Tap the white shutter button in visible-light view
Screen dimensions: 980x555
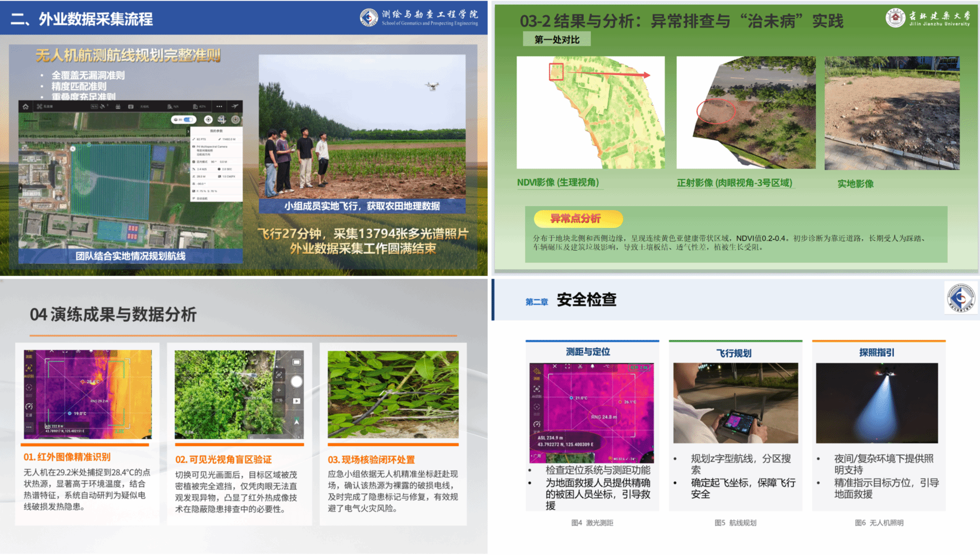point(297,381)
